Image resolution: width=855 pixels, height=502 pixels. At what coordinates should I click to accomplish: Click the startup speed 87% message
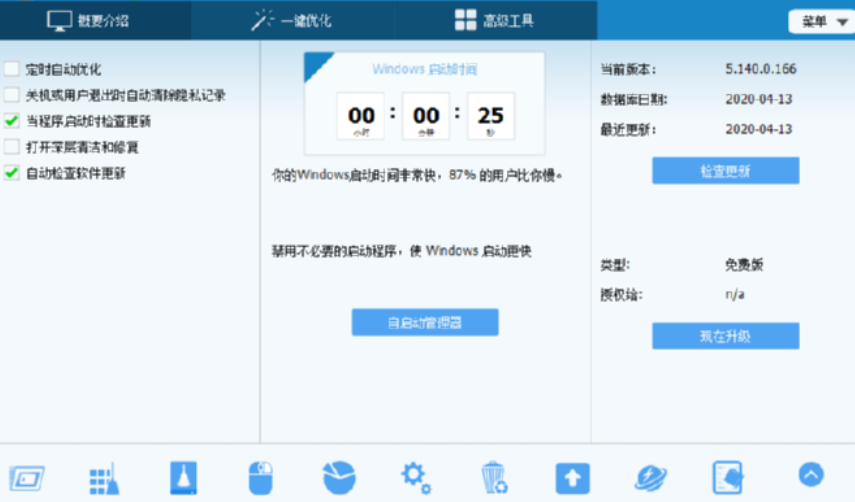(x=417, y=175)
